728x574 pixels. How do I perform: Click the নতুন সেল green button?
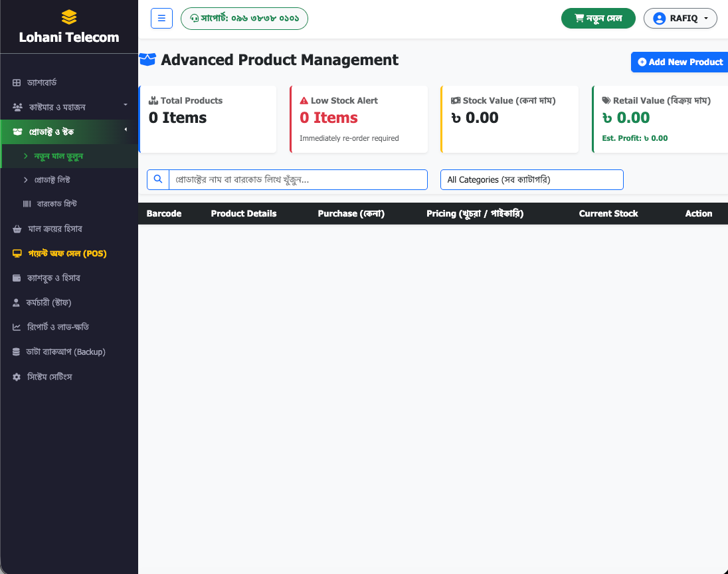(598, 18)
